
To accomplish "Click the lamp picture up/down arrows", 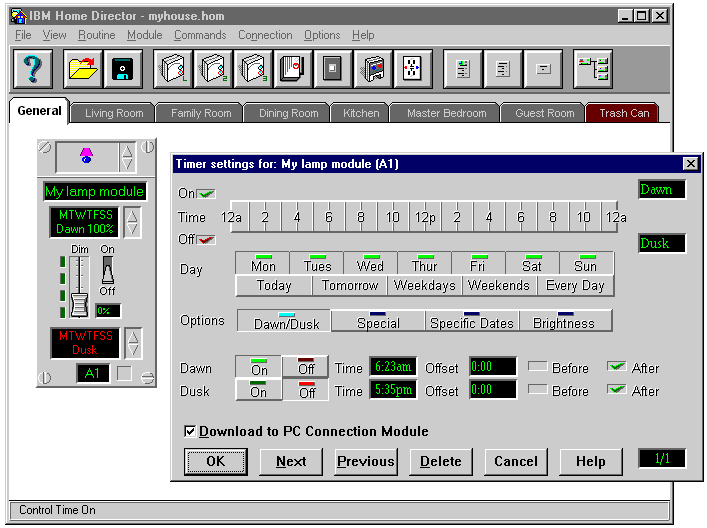I will 127,157.
